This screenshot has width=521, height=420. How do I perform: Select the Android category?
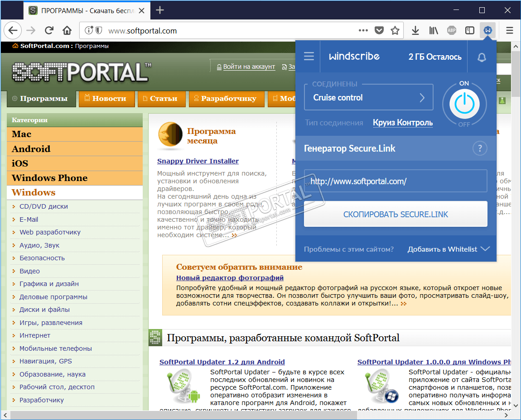coord(74,149)
